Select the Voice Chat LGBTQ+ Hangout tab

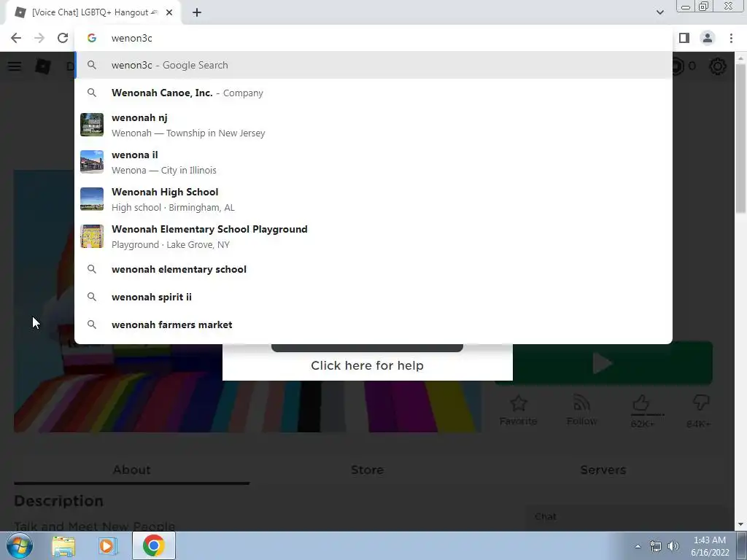93,12
